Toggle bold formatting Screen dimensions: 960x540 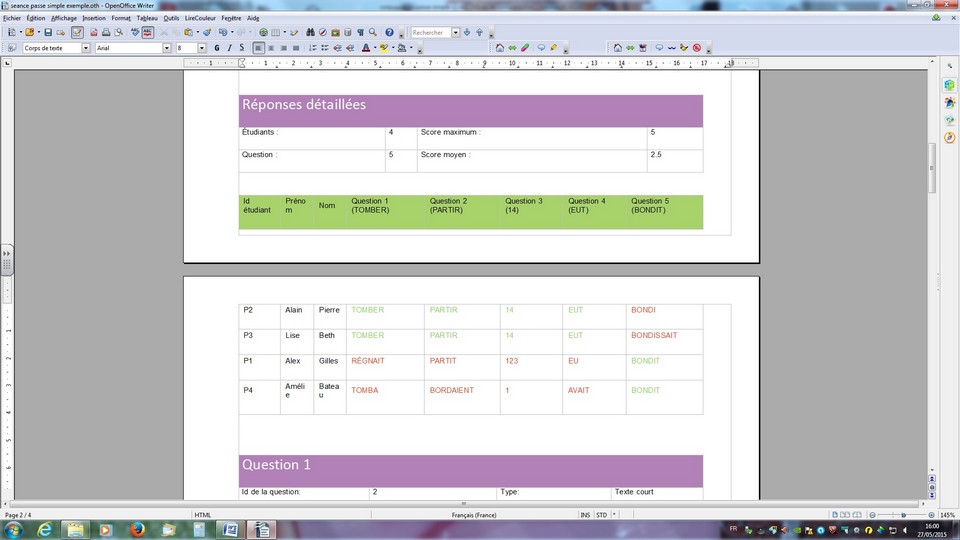pos(217,47)
